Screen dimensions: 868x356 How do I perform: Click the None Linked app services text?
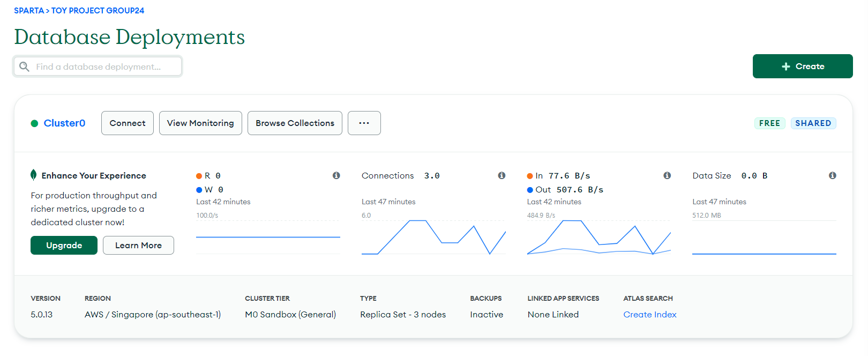(553, 315)
